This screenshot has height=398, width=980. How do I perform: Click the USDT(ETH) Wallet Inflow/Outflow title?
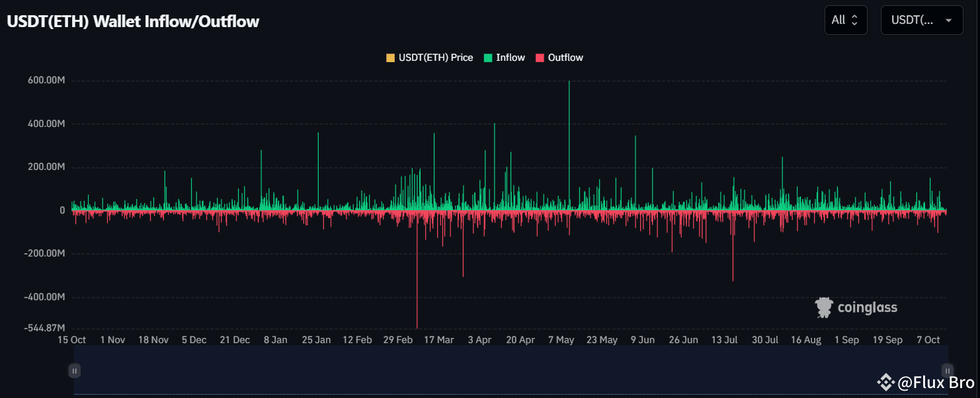133,21
